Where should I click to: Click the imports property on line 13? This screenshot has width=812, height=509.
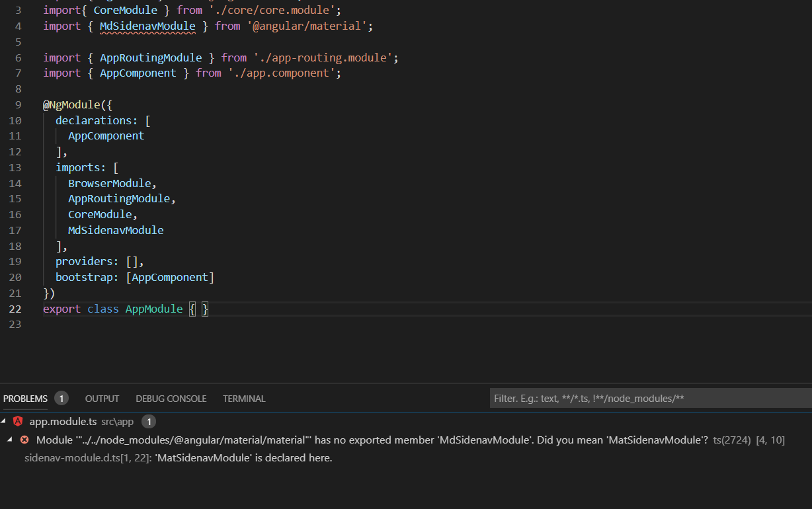[78, 167]
